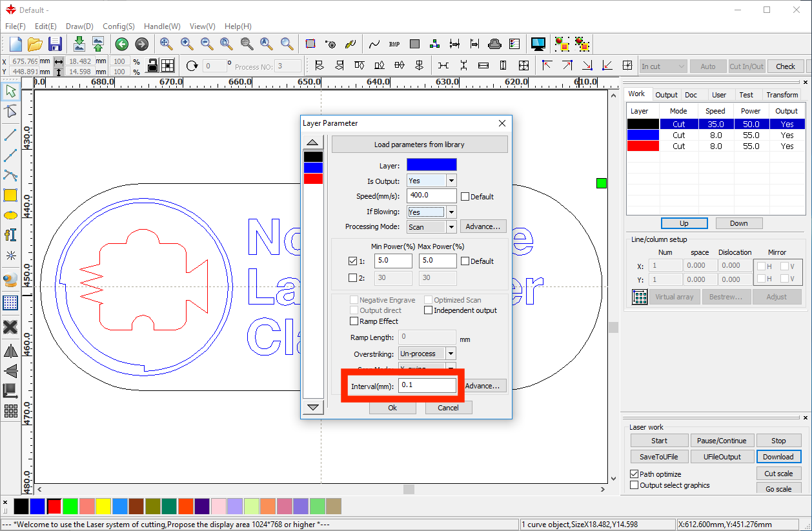Click the green Undo arrow icon

pos(121,44)
